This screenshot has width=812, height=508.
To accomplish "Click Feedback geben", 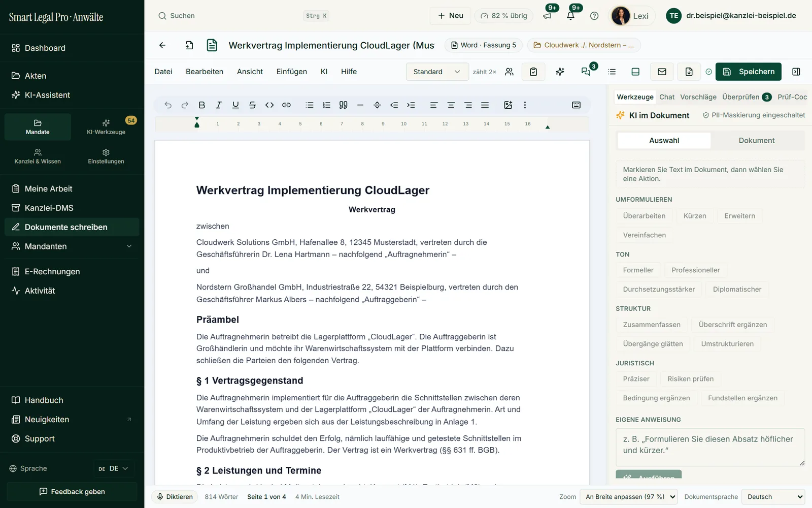I will pos(72,492).
